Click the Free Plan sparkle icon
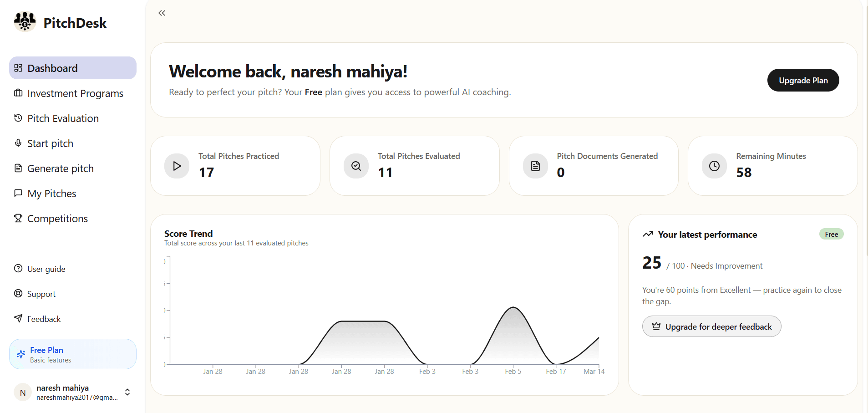The image size is (868, 413). pyautogui.click(x=21, y=354)
